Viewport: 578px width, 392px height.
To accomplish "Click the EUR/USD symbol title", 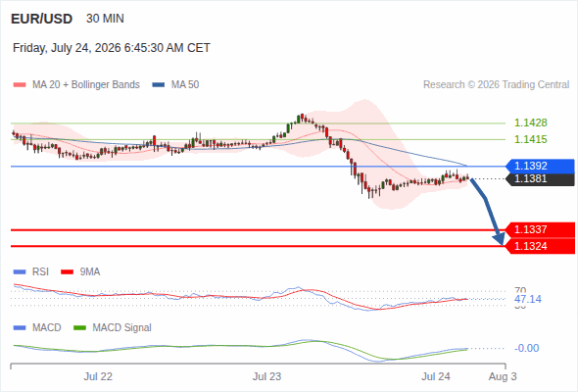I will tap(42, 19).
